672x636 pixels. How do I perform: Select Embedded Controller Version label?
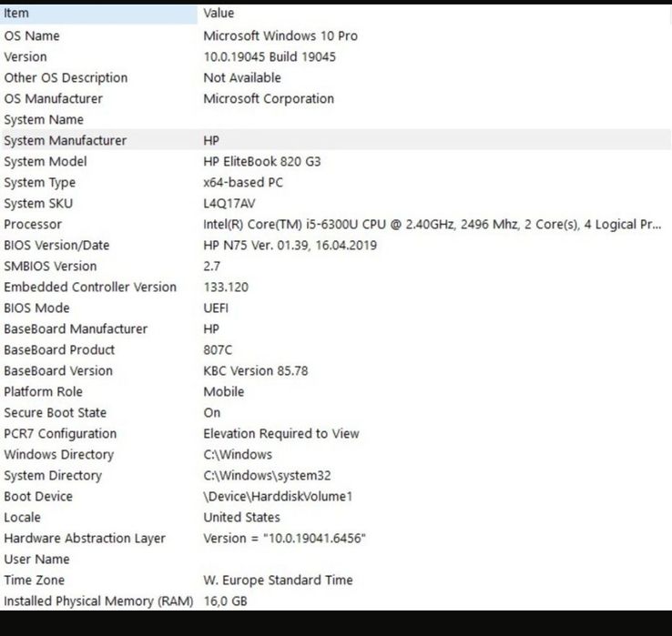click(x=90, y=288)
